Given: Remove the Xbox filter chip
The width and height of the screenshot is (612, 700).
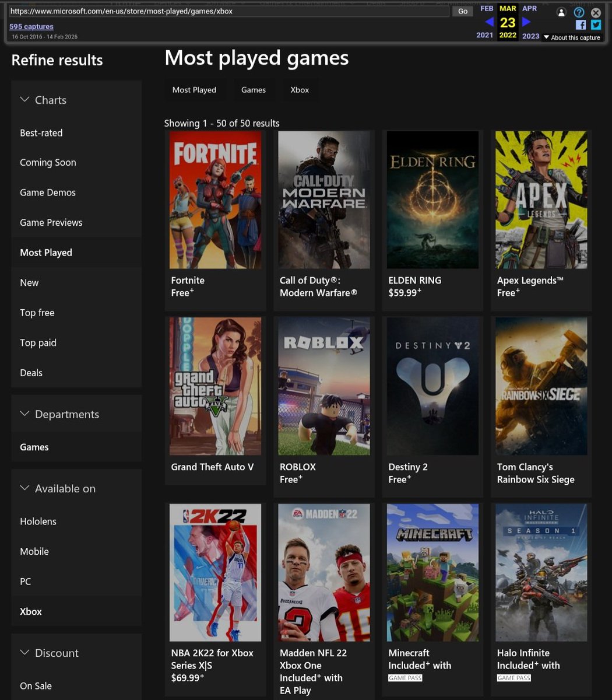Looking at the screenshot, I should tap(300, 90).
